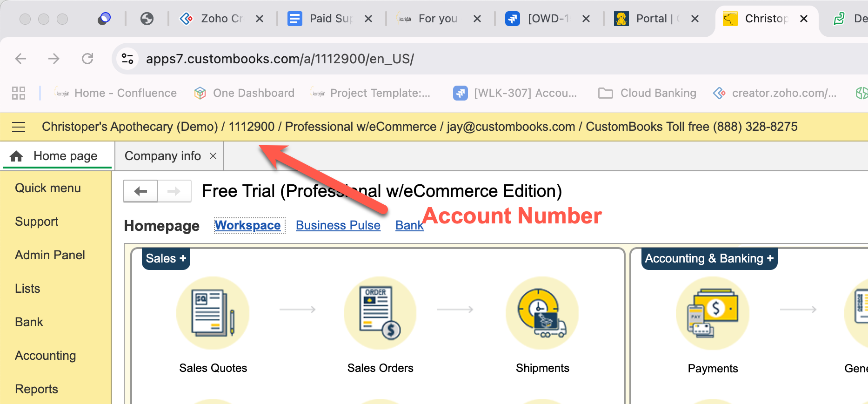This screenshot has height=404, width=868.
Task: Click the Payments label
Action: click(713, 369)
